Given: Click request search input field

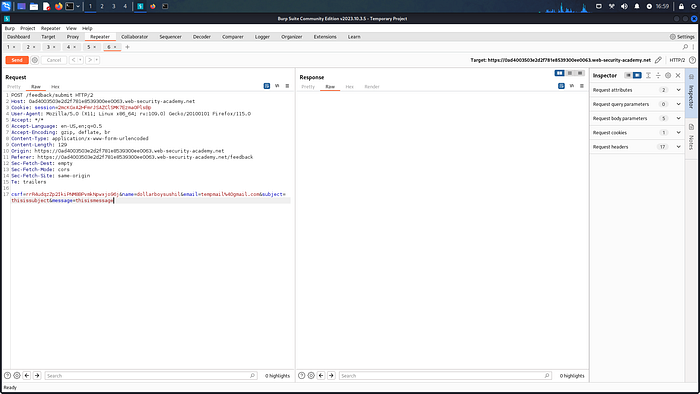Looking at the screenshot, I should pyautogui.click(x=150, y=376).
